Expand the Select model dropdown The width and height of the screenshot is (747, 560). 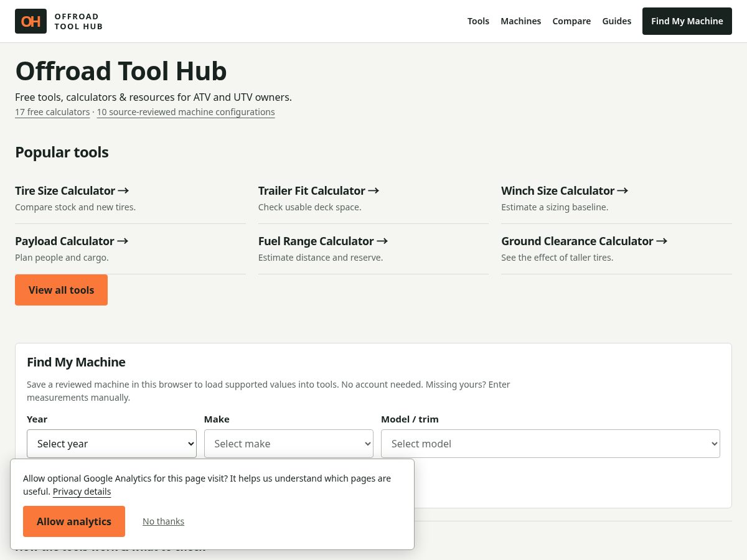click(550, 444)
